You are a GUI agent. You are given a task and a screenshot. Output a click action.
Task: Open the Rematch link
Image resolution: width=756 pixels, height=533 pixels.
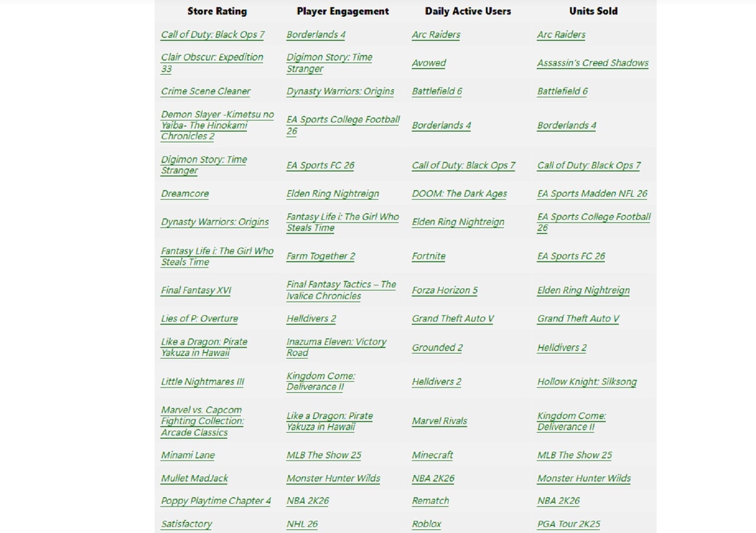point(430,501)
